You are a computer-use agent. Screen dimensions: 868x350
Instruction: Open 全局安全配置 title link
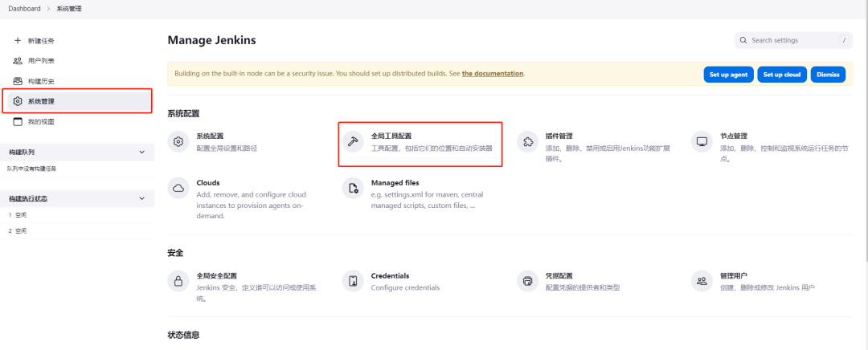click(216, 275)
